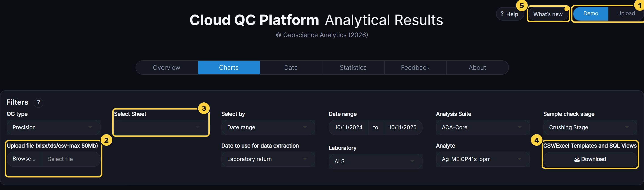Switch to the Statistics tab
Screen dimensions: 644x190
point(353,68)
